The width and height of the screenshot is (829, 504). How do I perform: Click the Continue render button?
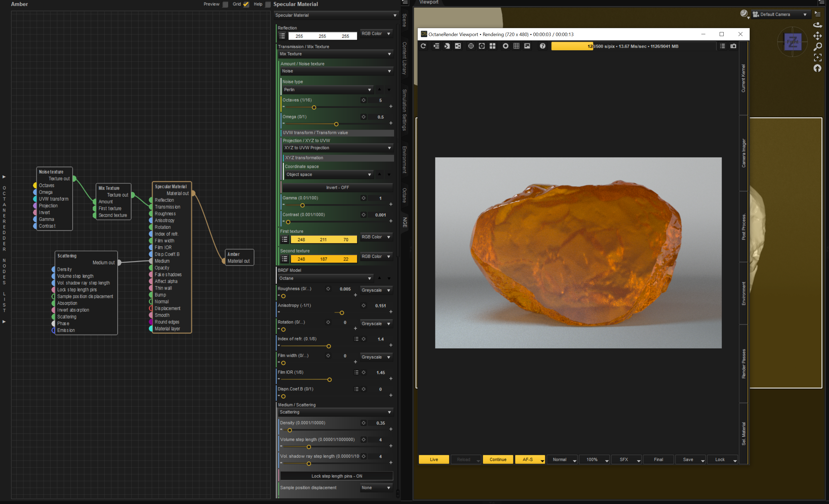coord(498,460)
